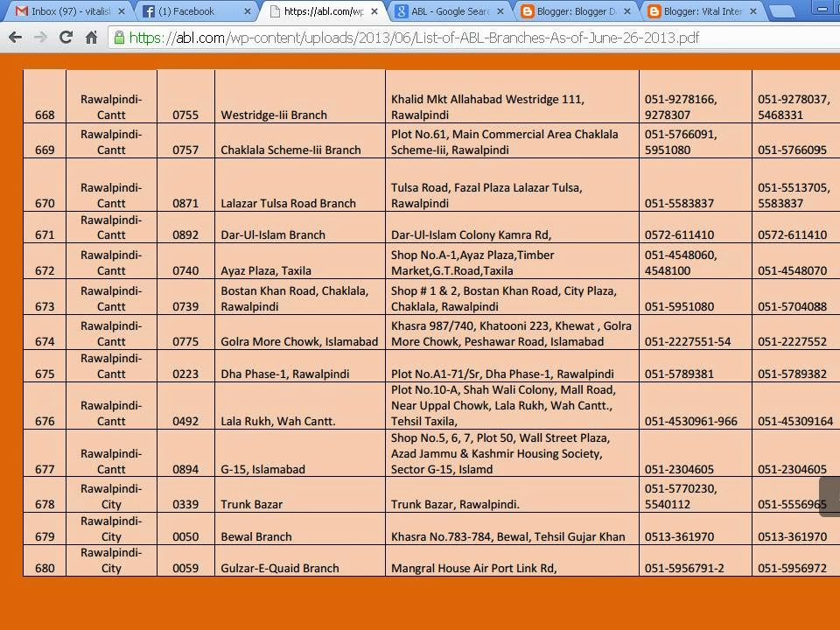Click 'Rawalpindi-City' in row 678

111,496
